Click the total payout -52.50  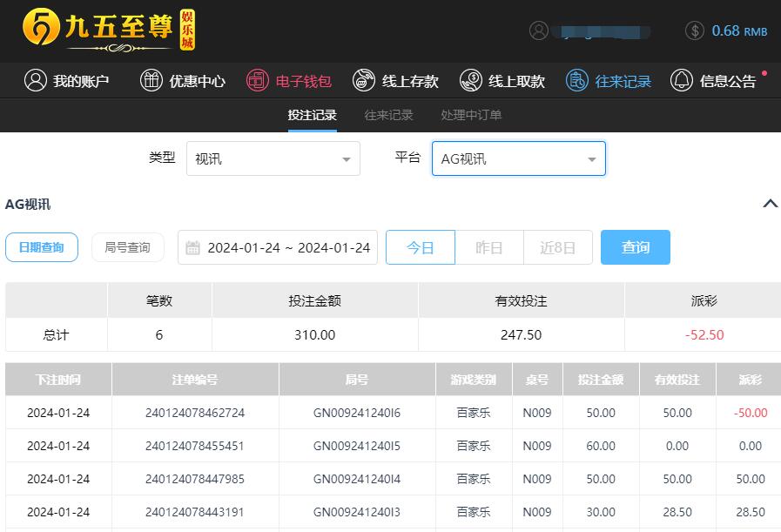704,334
